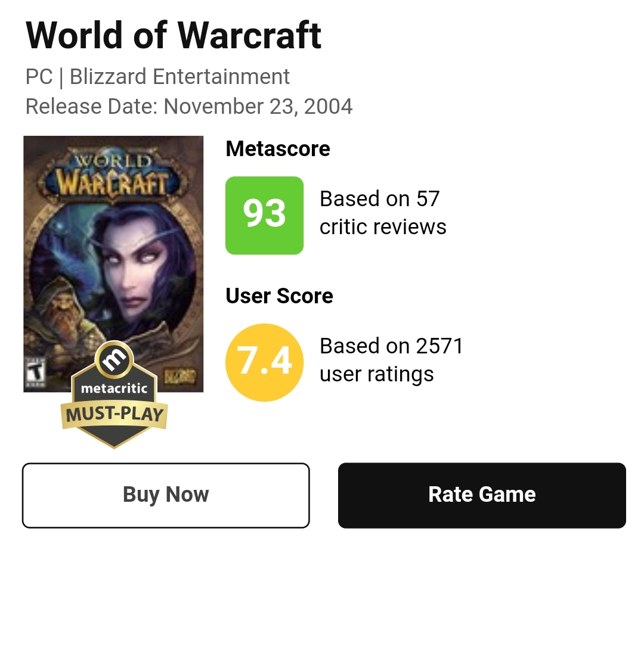Click the 'World of Warcraft' title heading

pyautogui.click(x=174, y=35)
